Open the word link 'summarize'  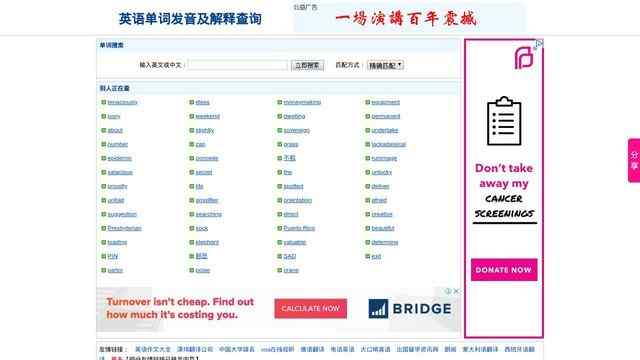384,158
